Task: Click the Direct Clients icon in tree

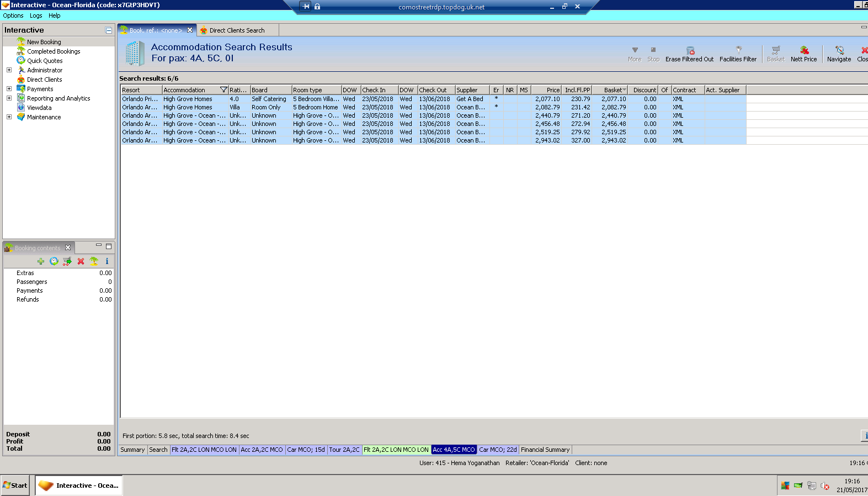Action: click(21, 80)
